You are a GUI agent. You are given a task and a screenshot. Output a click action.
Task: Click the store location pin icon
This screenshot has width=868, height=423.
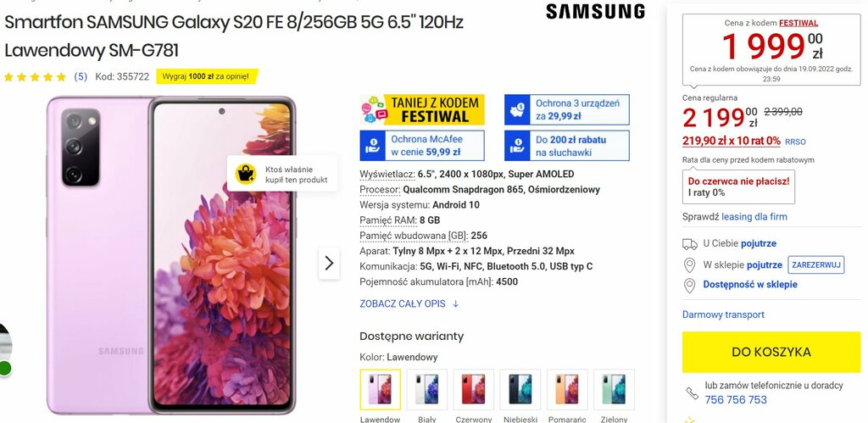(689, 265)
